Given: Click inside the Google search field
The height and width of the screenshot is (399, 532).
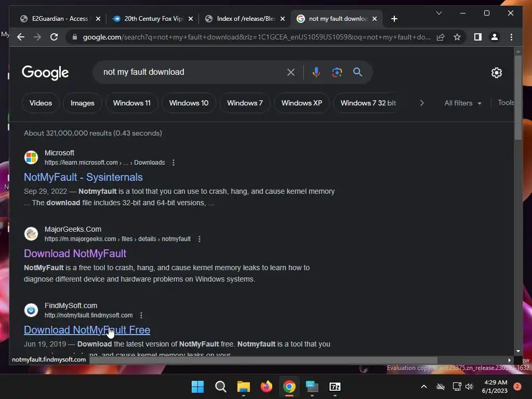Looking at the screenshot, I should point(193,72).
